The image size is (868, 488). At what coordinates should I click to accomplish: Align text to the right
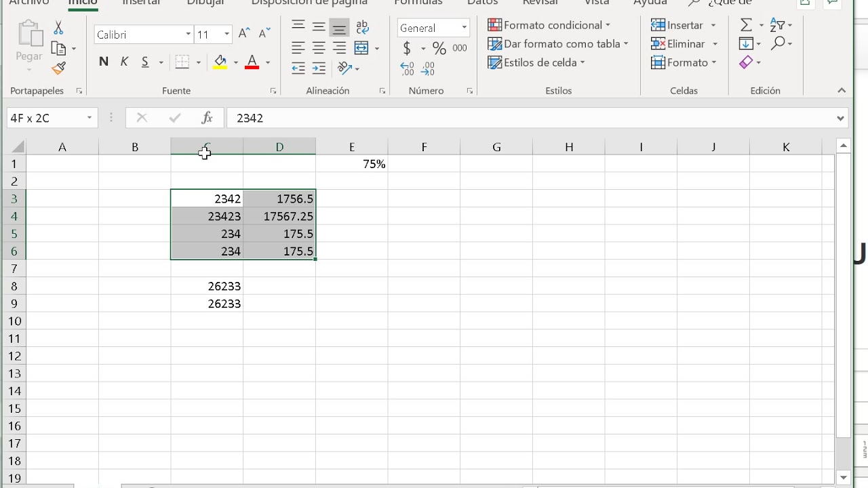click(x=340, y=48)
